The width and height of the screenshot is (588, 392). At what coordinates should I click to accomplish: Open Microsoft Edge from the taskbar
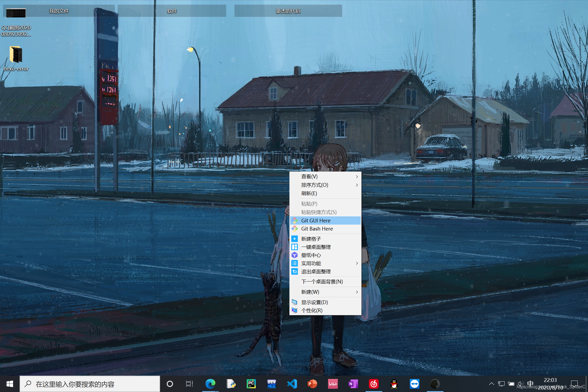click(210, 384)
